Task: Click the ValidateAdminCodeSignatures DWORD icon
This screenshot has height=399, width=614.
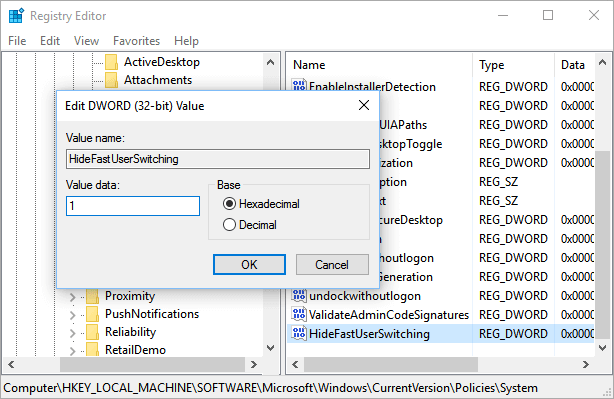Action: (299, 314)
